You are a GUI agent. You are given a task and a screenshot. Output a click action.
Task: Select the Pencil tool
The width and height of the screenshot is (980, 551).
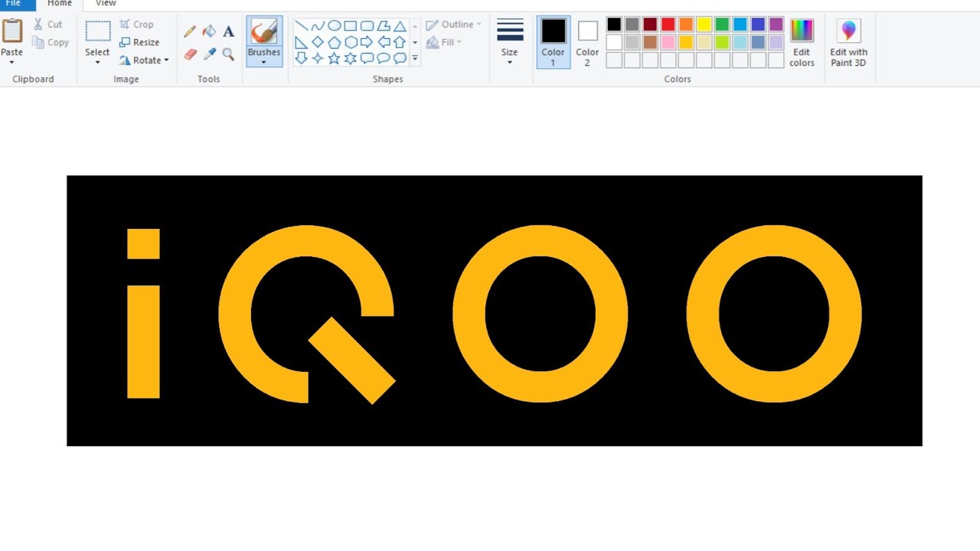tap(190, 31)
